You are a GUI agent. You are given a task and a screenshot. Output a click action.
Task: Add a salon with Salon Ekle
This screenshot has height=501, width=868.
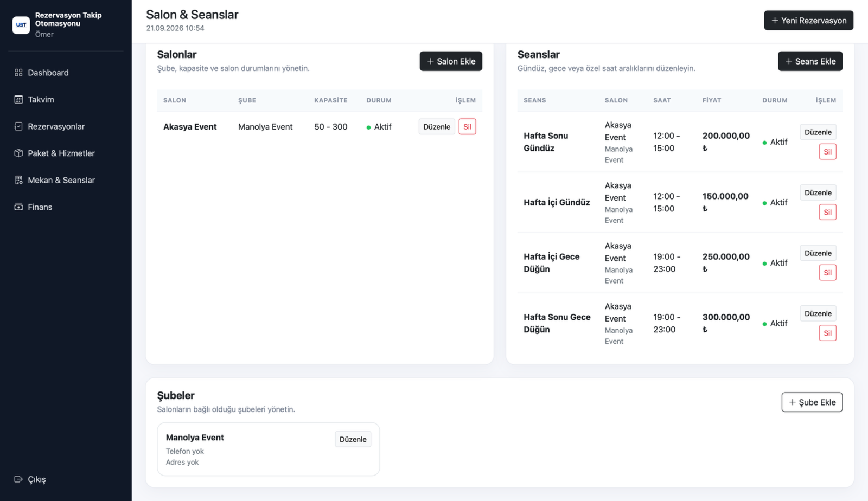point(451,61)
